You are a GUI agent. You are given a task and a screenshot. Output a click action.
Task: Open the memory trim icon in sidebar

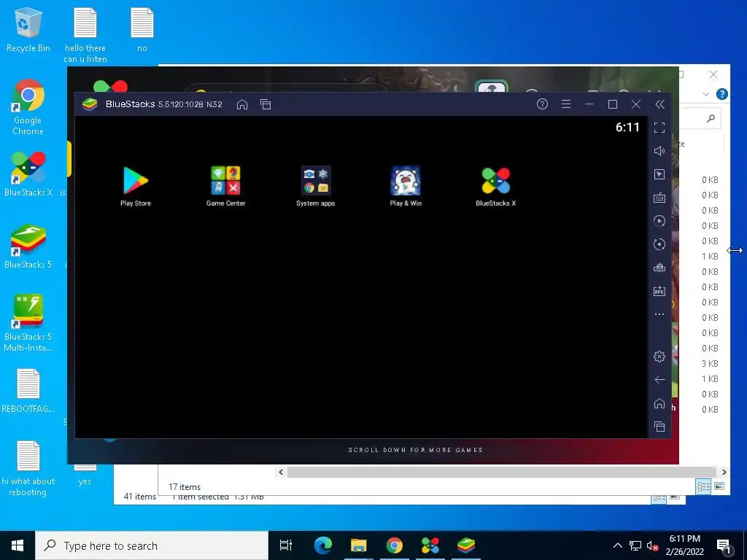tap(659, 268)
